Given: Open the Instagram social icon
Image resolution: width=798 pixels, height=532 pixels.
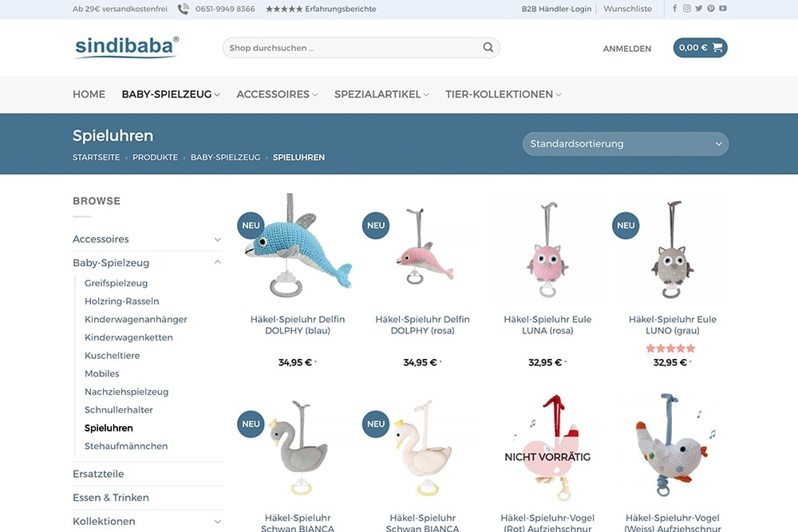Looking at the screenshot, I should click(686, 8).
